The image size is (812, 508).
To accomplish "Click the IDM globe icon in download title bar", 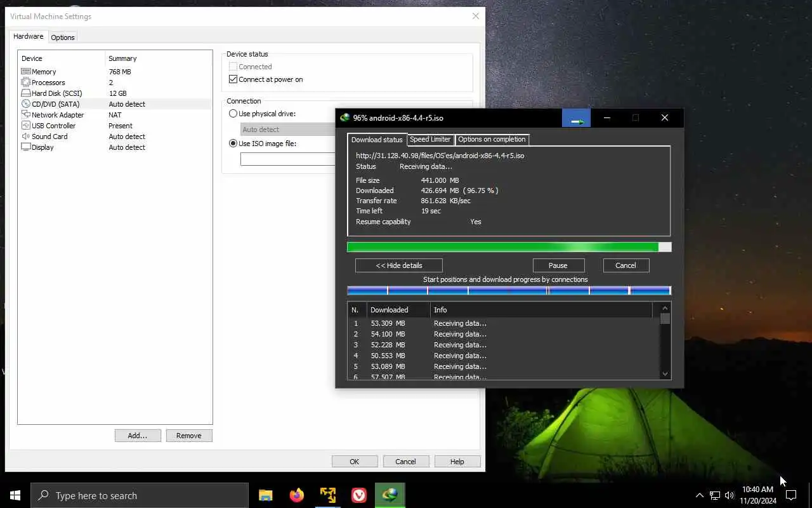I will [345, 117].
